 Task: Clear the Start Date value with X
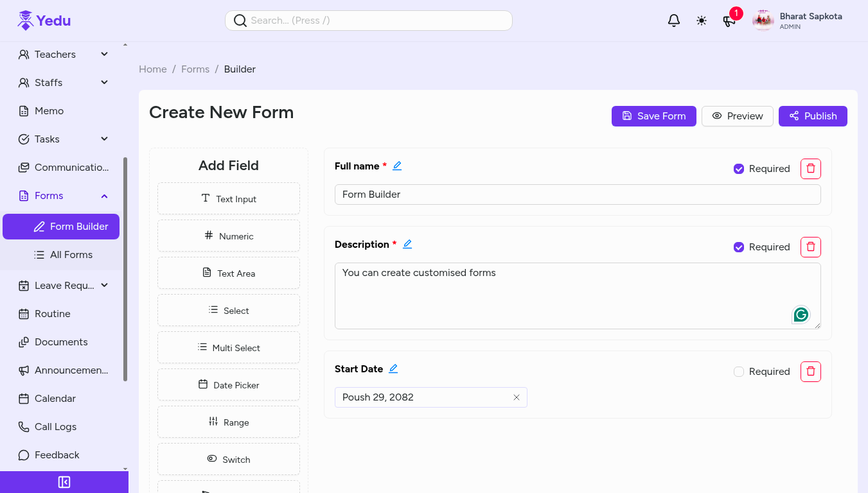(x=517, y=397)
